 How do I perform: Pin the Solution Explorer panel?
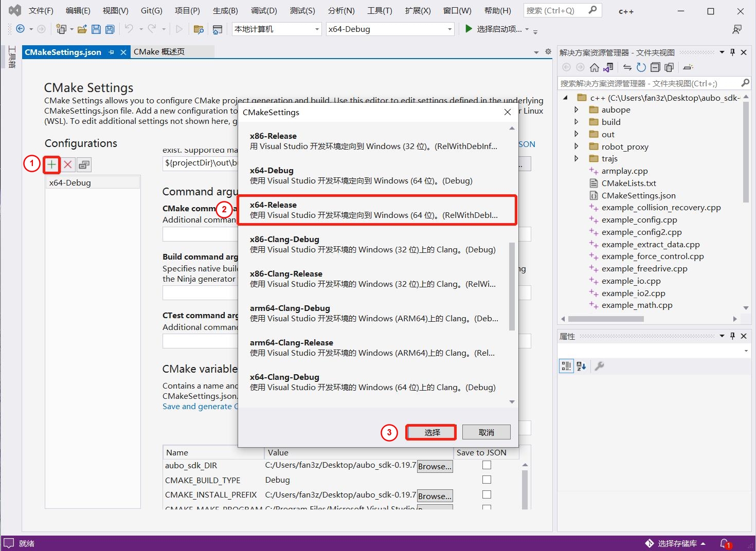tap(733, 52)
